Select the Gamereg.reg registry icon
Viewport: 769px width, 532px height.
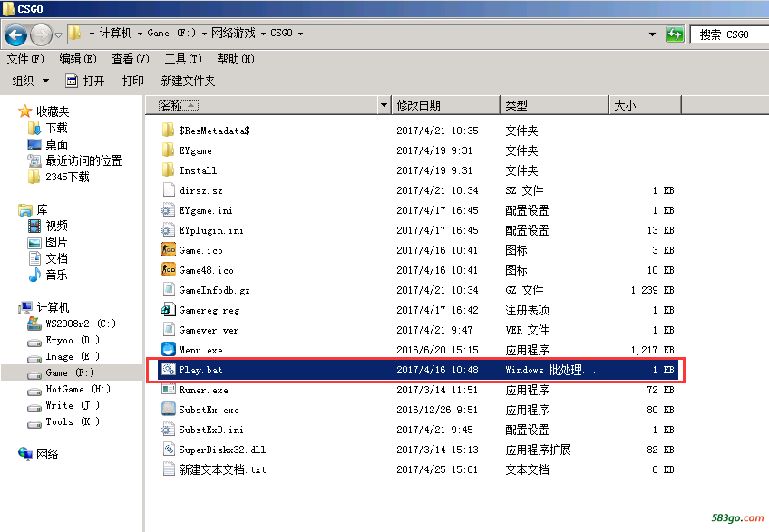(169, 309)
